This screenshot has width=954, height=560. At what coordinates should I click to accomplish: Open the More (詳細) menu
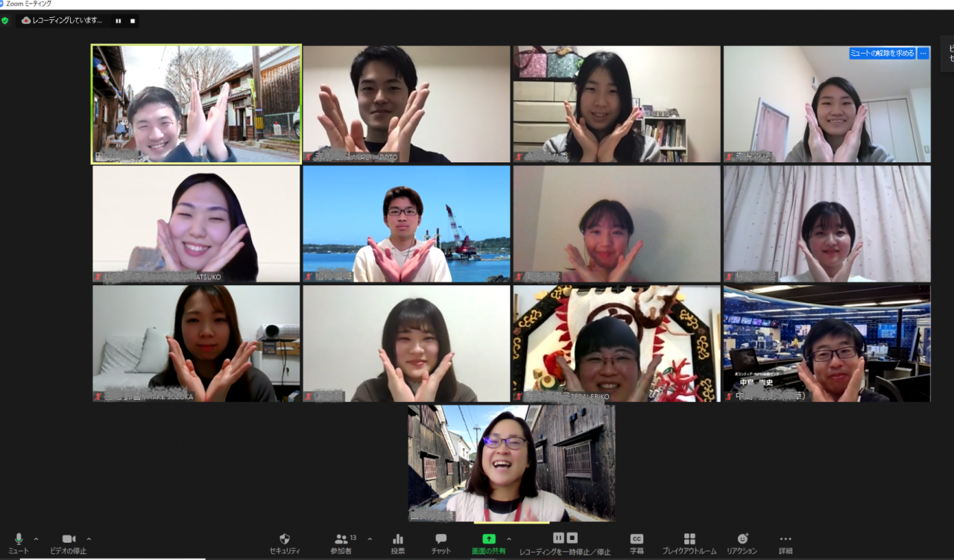(786, 539)
